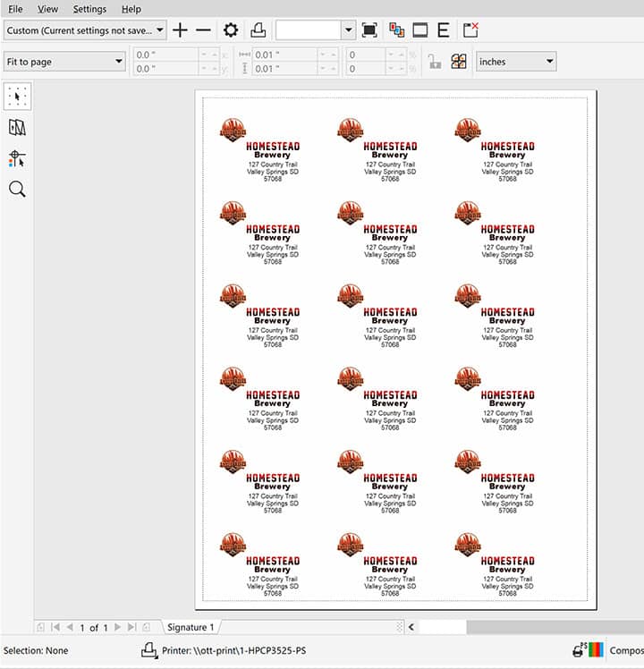Increase the width value spinner
The width and height of the screenshot is (644, 669).
334,55
